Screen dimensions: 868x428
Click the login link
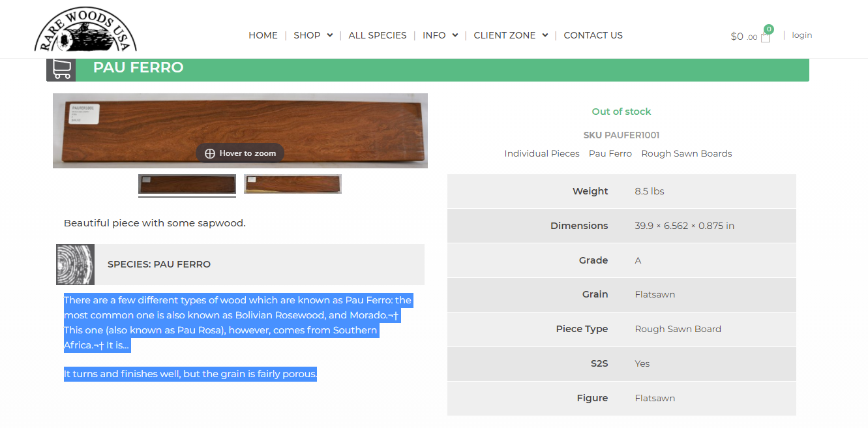[x=802, y=35]
